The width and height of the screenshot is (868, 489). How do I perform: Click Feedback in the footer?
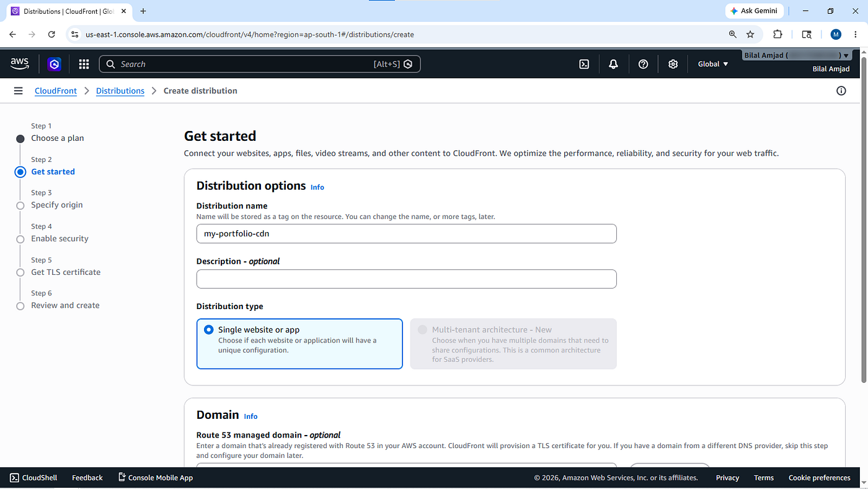[87, 478]
